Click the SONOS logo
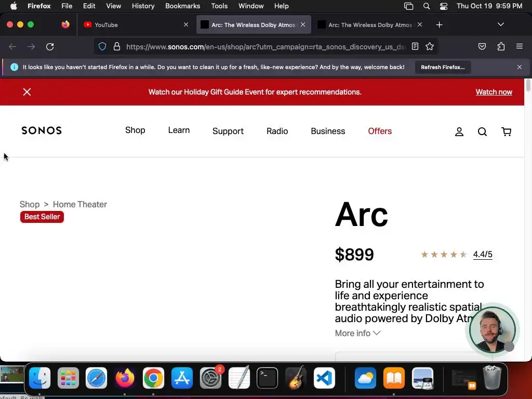532x399 pixels. [x=42, y=130]
